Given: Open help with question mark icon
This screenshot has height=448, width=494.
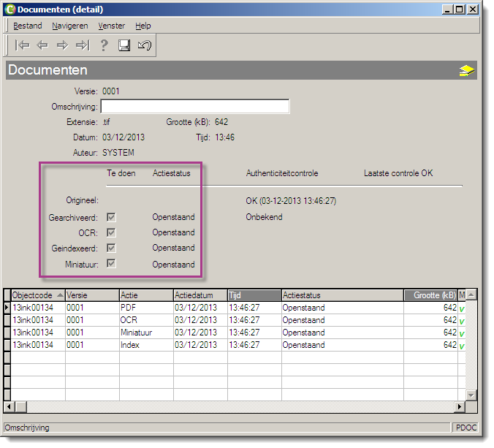Looking at the screenshot, I should coord(104,45).
